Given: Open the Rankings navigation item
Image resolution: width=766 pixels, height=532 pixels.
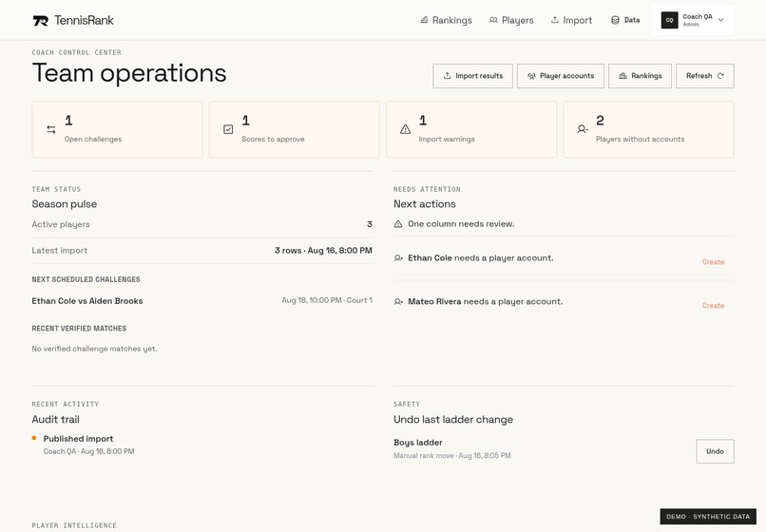Looking at the screenshot, I should click(446, 20).
